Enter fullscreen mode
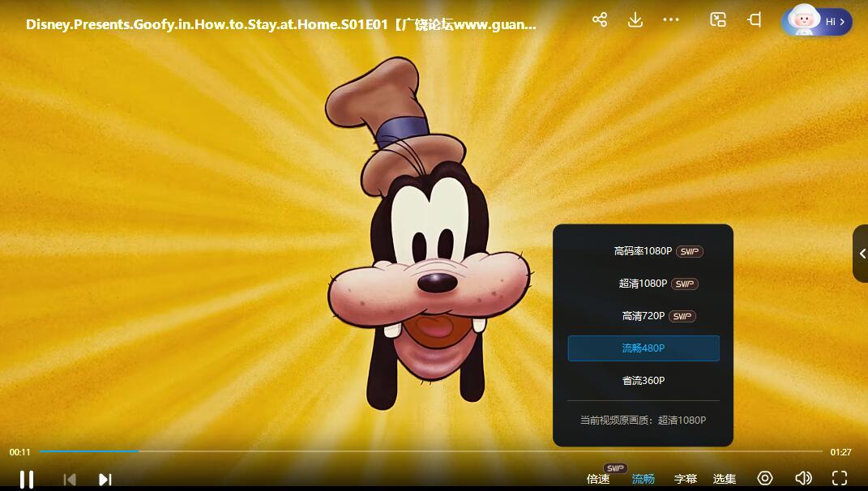 pyautogui.click(x=840, y=478)
